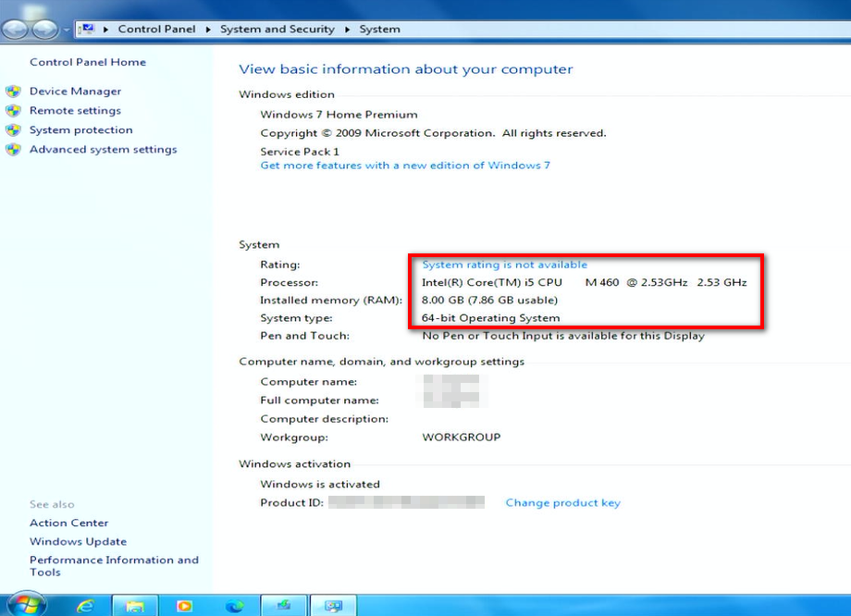This screenshot has height=616, width=851.
Task: Switch to the taskbar window with a green arrow icon
Action: click(284, 606)
